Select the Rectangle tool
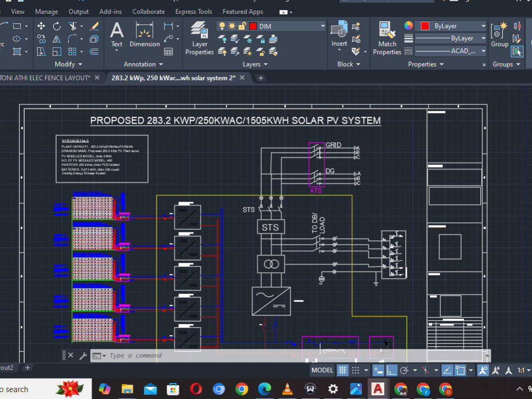Viewport: 532px width, 399px height. tap(16, 26)
